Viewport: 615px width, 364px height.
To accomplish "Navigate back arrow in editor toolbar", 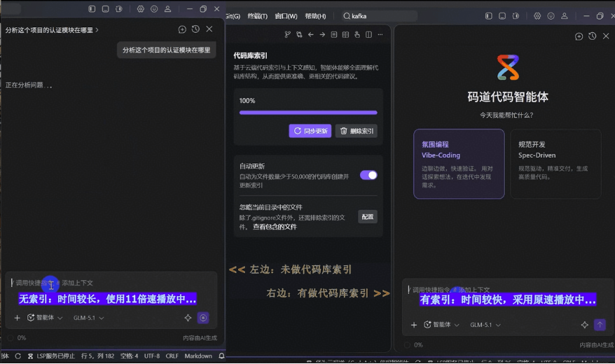I will click(310, 34).
